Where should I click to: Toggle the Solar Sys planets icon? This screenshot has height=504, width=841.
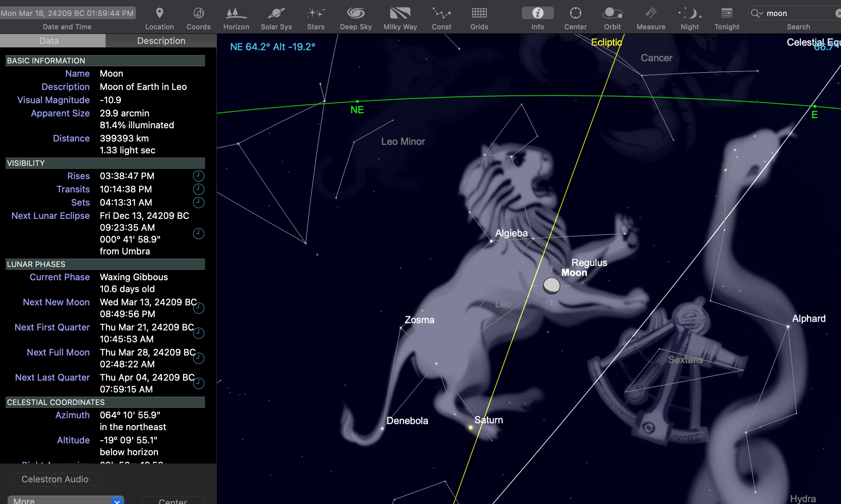pos(276,13)
